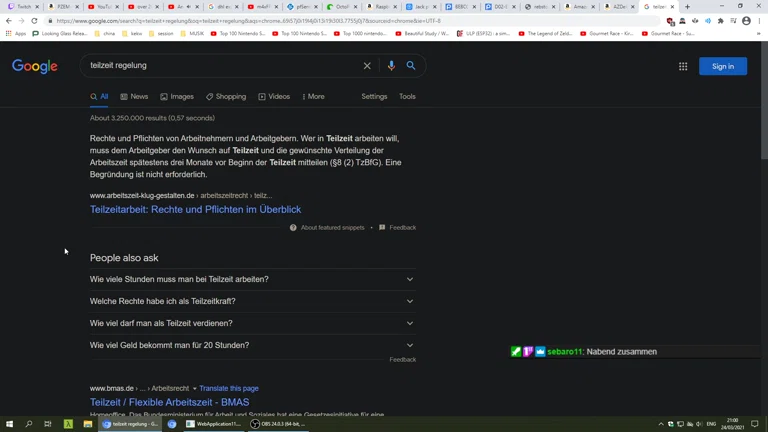Expand 'Wie viele Stunden muss man bei Teilzeit' question

click(253, 279)
